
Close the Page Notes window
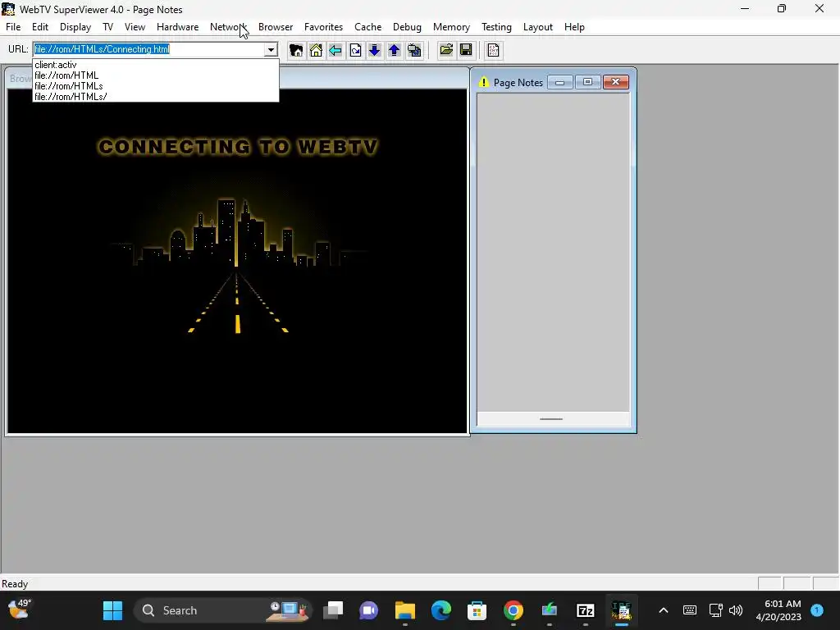[615, 82]
